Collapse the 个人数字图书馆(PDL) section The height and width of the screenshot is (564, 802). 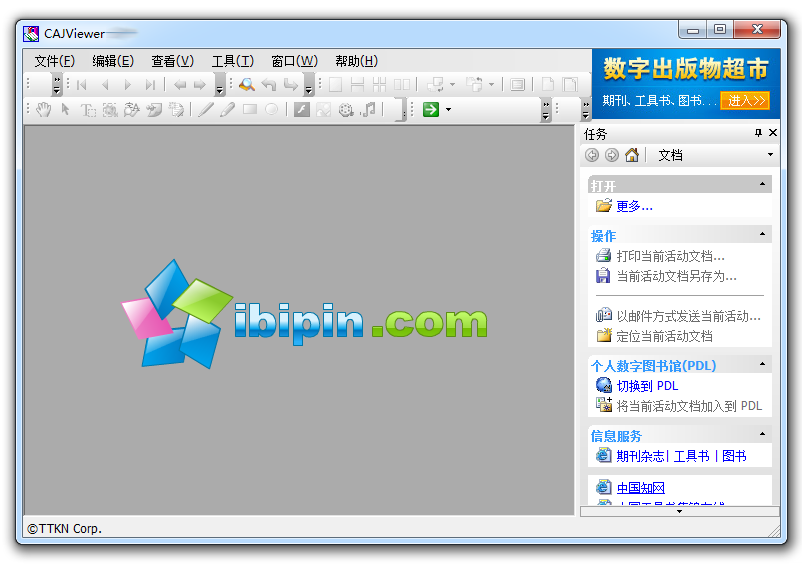(x=763, y=364)
